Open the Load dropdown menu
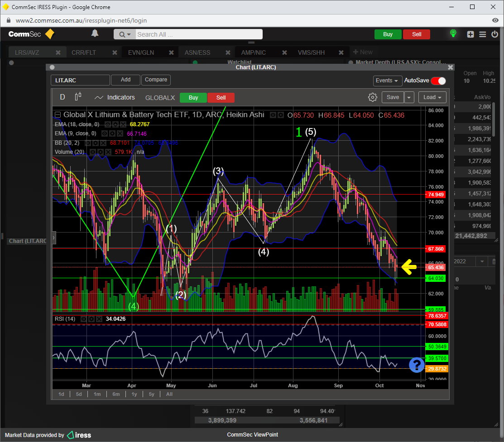The image size is (504, 442). tap(432, 97)
